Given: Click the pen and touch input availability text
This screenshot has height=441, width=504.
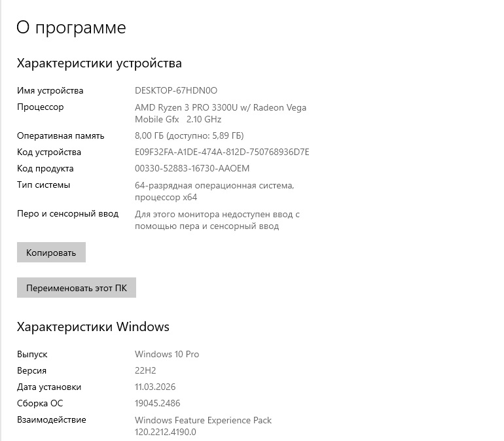Looking at the screenshot, I should tap(217, 220).
